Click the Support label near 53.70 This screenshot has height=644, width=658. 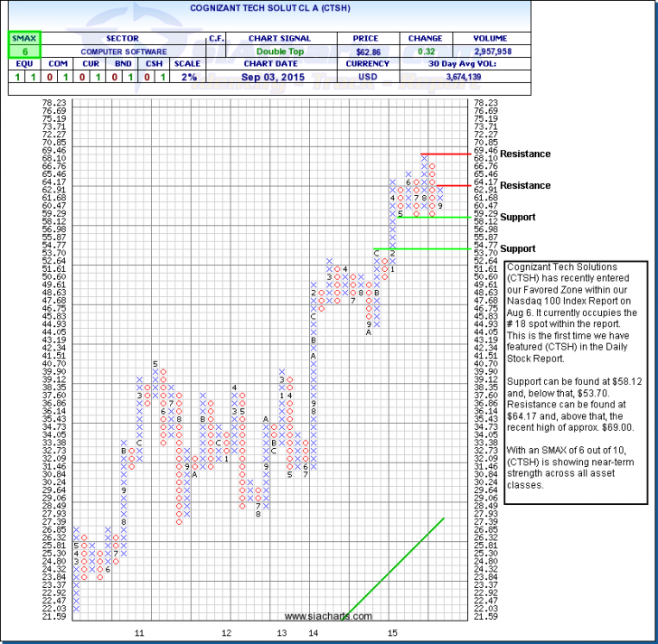point(518,249)
